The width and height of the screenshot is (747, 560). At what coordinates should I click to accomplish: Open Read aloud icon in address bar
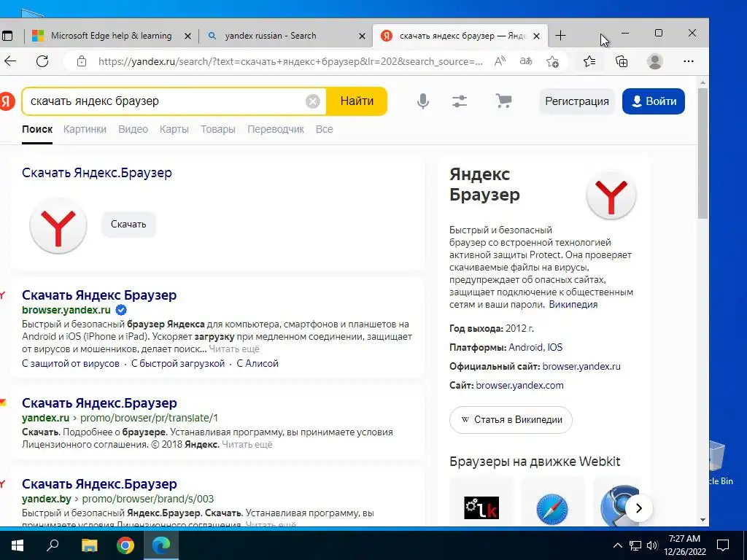500,61
